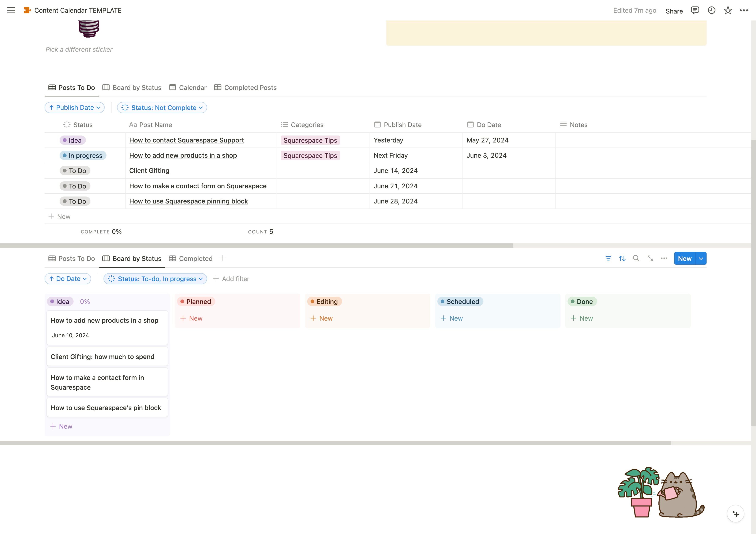This screenshot has height=534, width=756.
Task: Open 'How to contact Squarespace Support' post
Action: 186,140
